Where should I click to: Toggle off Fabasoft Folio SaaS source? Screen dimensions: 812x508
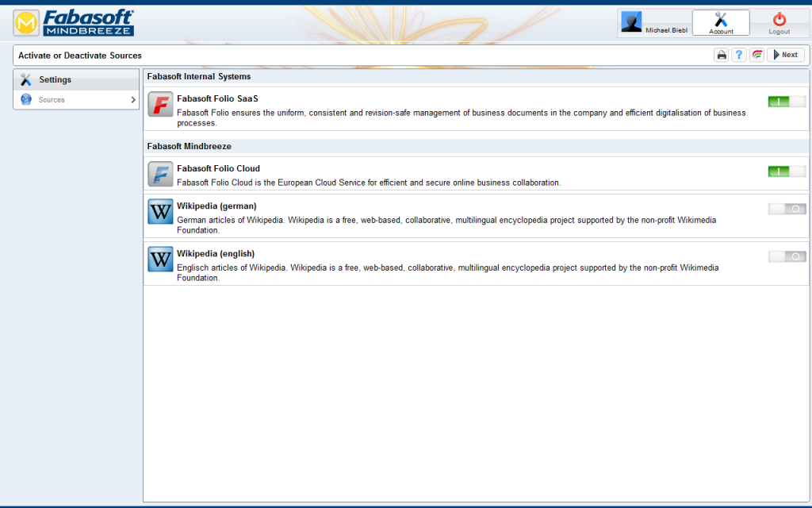coord(787,102)
